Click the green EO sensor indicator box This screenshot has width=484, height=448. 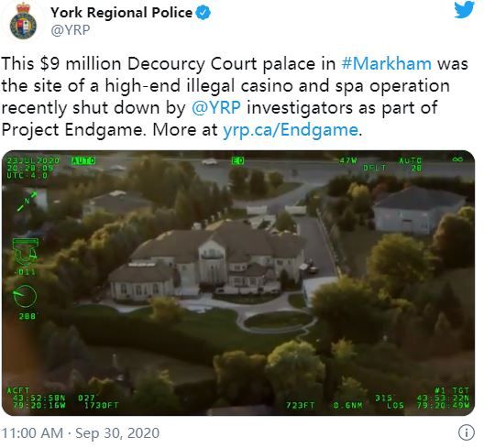[238, 160]
